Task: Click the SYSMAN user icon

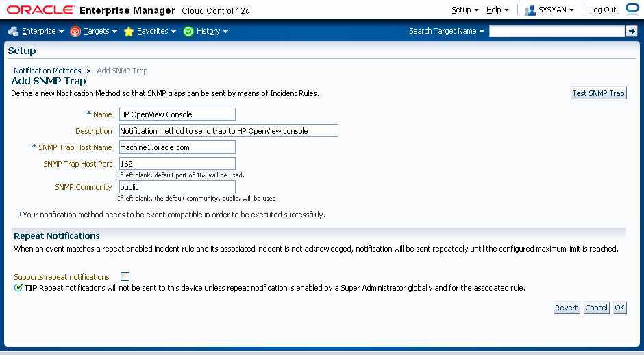Action: [530, 10]
